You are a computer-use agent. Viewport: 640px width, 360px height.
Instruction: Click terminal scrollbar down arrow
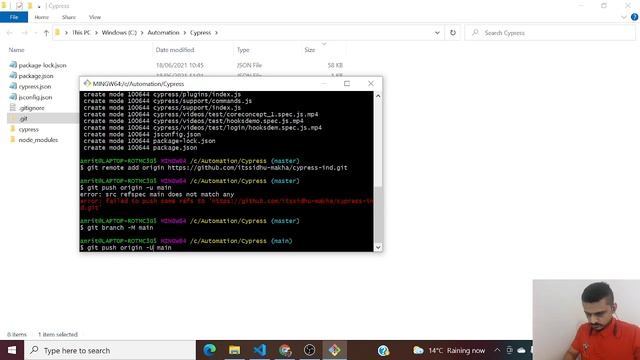(378, 247)
